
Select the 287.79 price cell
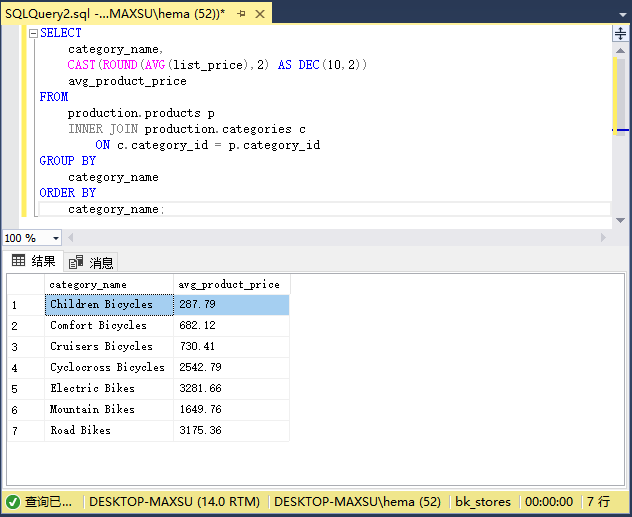point(231,305)
